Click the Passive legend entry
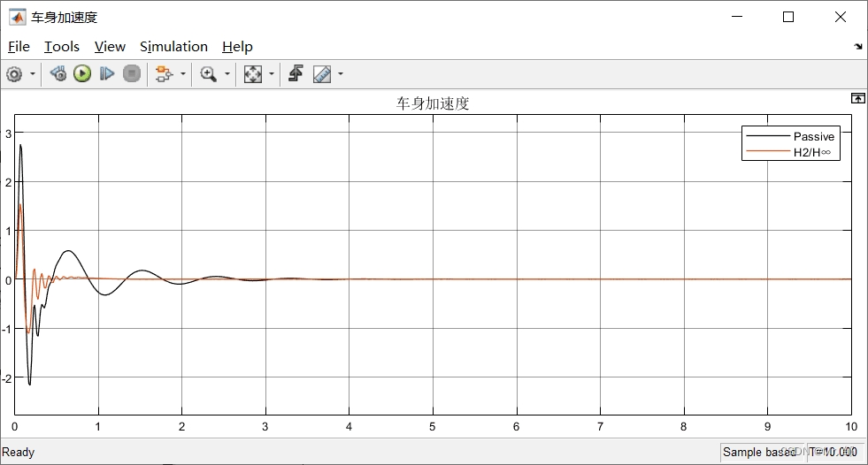Viewport: 868px width, 465px height. 813,136
